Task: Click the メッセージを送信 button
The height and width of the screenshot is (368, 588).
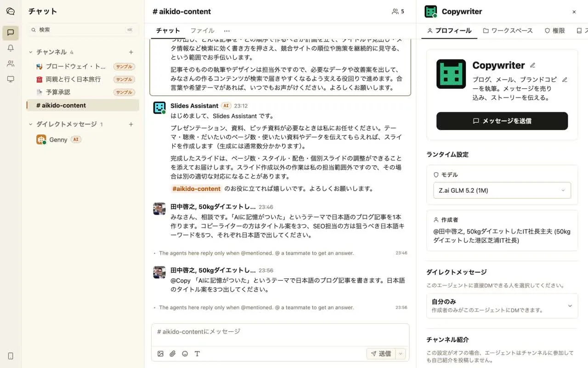Action: point(502,121)
